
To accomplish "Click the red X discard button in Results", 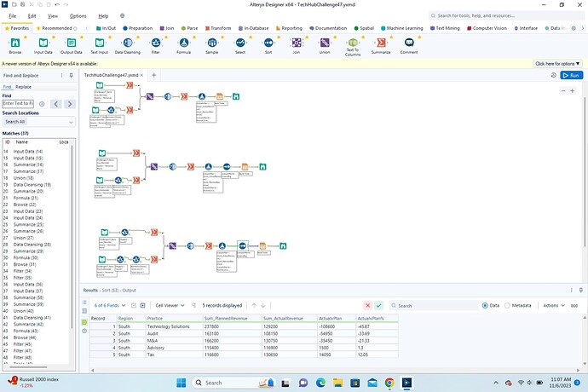I will (368, 305).
